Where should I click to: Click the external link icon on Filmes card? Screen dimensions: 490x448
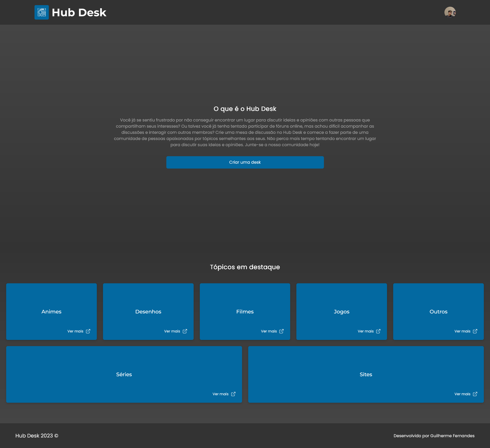pyautogui.click(x=281, y=331)
